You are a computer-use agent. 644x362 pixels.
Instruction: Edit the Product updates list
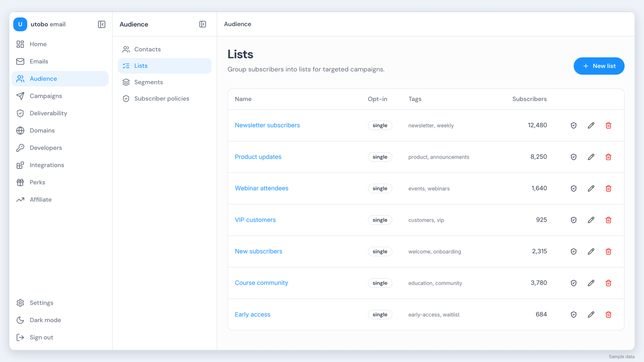pyautogui.click(x=591, y=157)
